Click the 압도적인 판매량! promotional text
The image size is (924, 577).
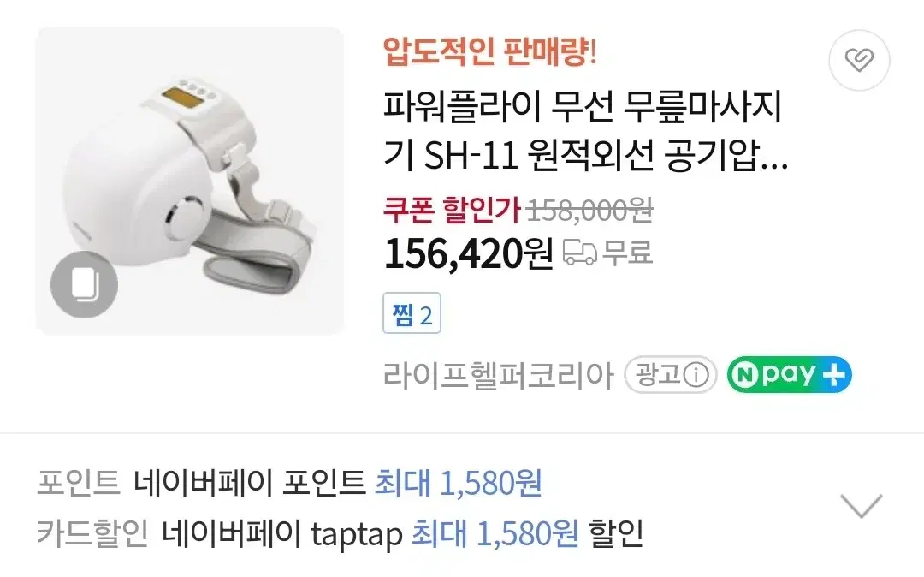pos(490,52)
